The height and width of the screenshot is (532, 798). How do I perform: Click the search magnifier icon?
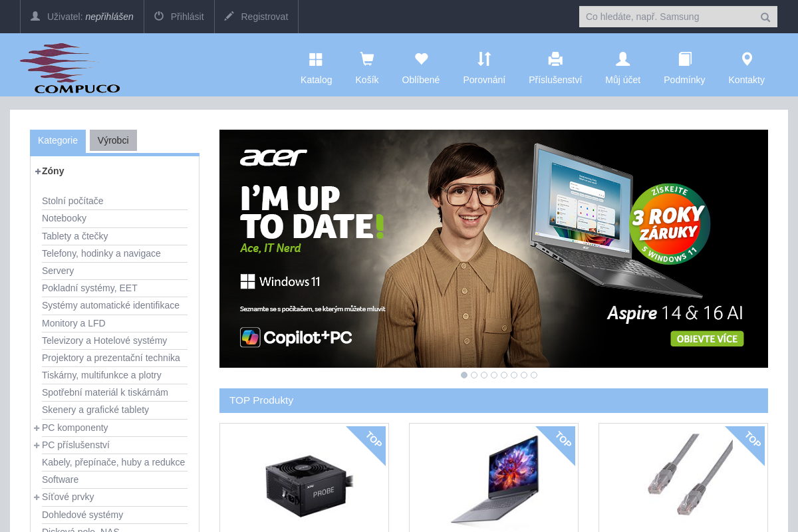coord(765,17)
